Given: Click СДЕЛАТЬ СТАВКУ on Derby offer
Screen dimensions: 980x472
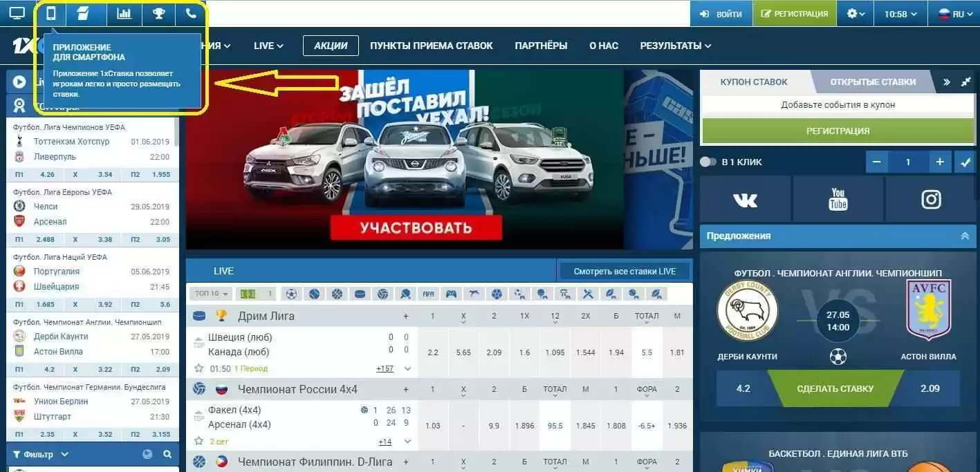Looking at the screenshot, I should 835,388.
